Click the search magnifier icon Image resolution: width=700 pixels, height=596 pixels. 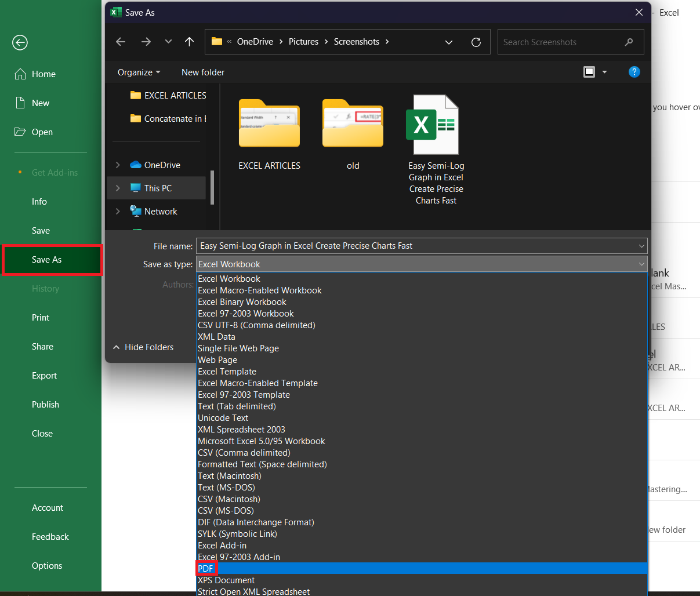[x=629, y=42]
